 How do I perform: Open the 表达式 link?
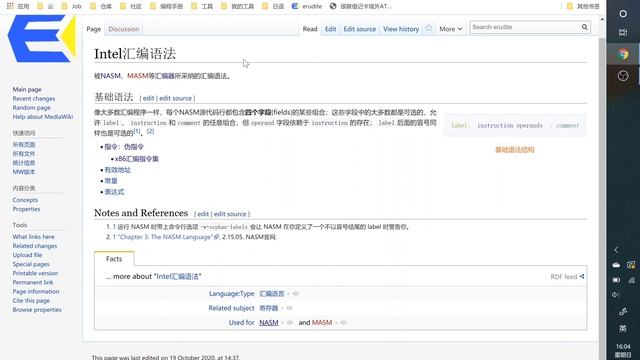pos(114,192)
